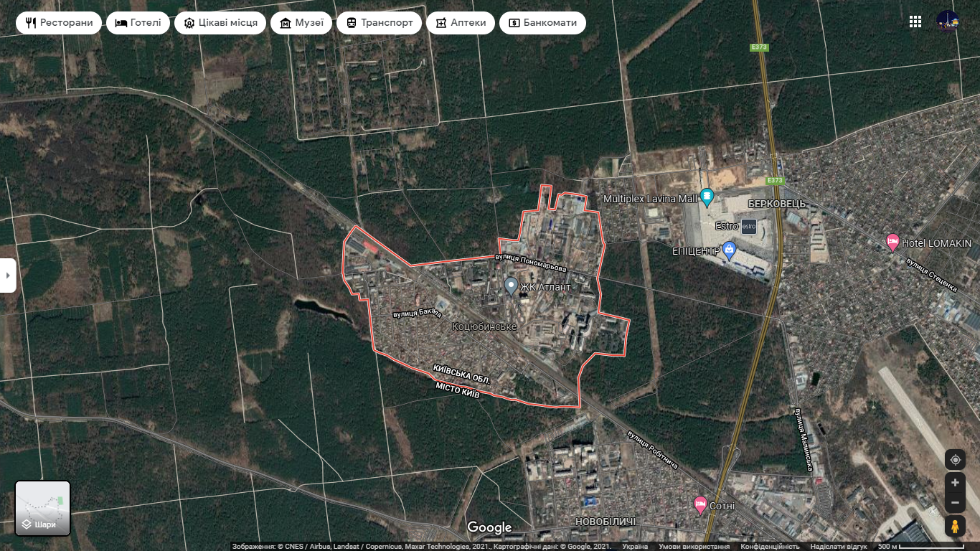
Task: Click Надіслати відгук footer link
Action: tap(839, 547)
